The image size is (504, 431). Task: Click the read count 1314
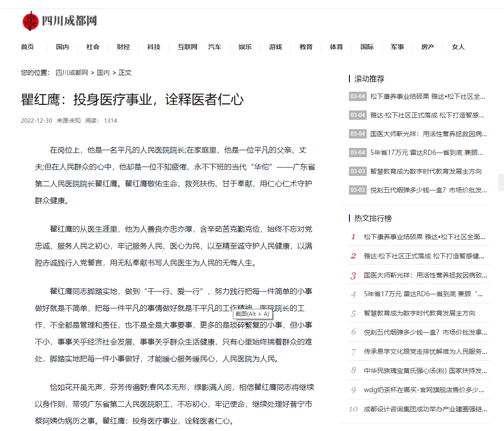pyautogui.click(x=111, y=120)
